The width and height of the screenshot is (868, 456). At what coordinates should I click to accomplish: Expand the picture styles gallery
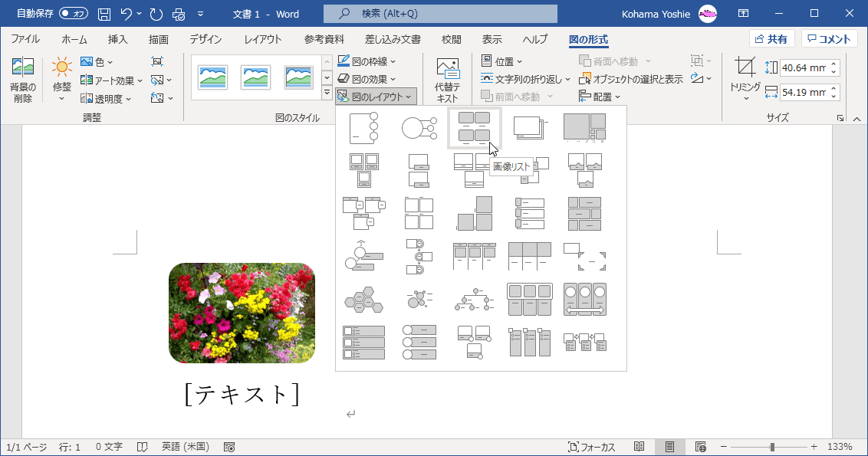click(327, 93)
